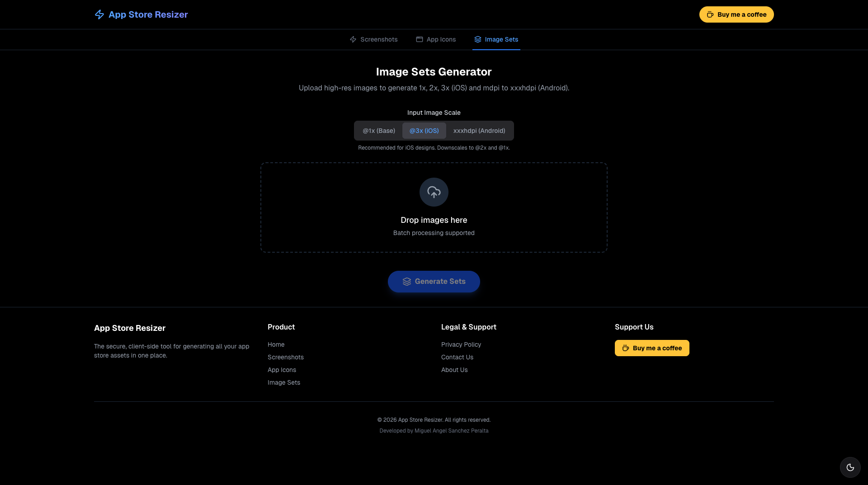The height and width of the screenshot is (485, 868).
Task: Click the footer Buy me a coffee button
Action: pyautogui.click(x=652, y=348)
